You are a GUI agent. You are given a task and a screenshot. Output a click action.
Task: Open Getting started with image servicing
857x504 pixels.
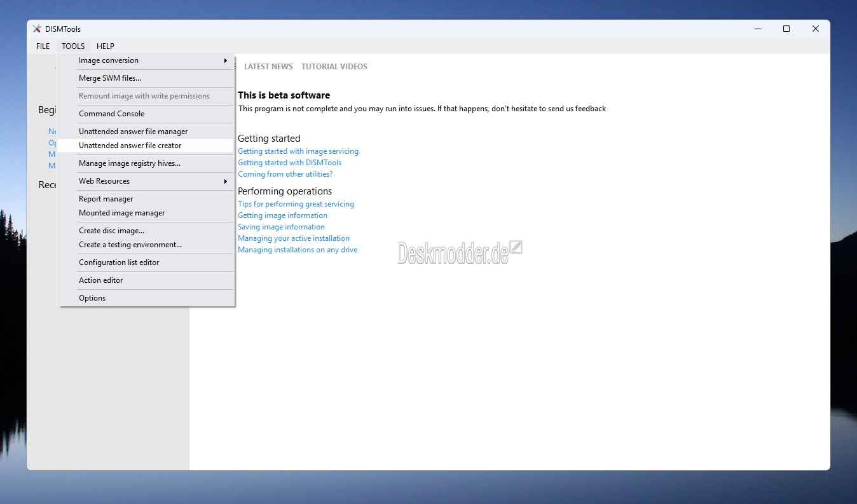[298, 151]
